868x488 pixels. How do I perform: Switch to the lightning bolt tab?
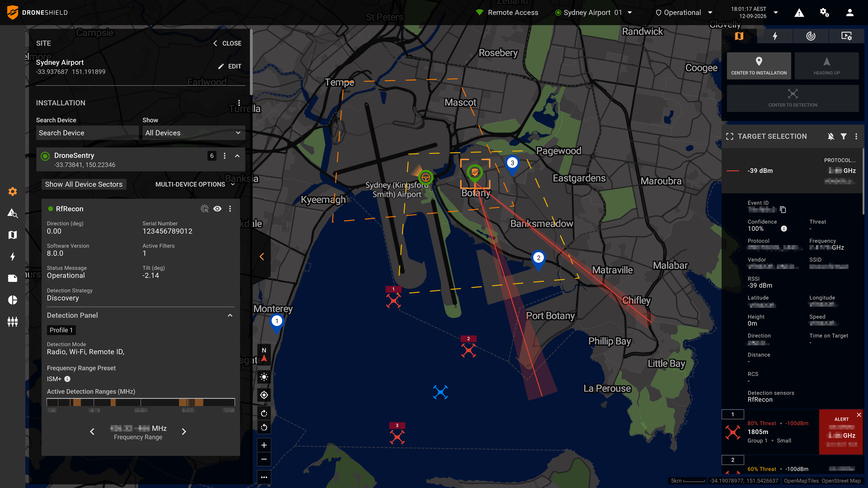[775, 36]
